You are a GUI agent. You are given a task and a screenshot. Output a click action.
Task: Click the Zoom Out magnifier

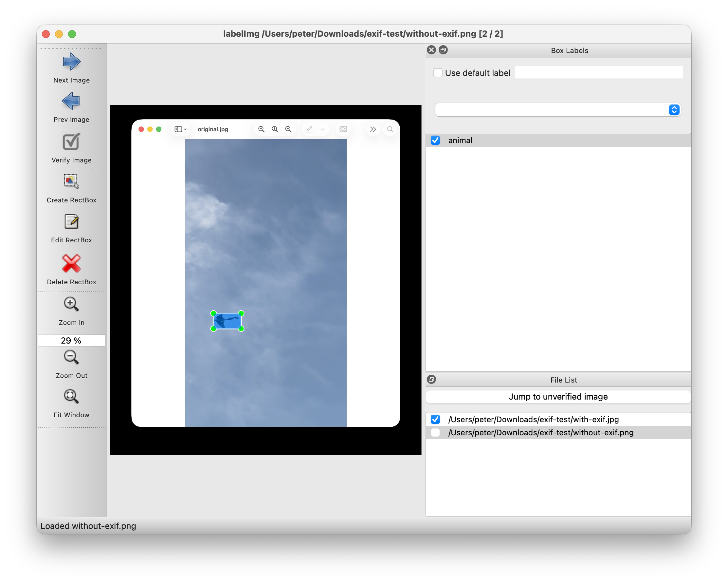coord(71,357)
